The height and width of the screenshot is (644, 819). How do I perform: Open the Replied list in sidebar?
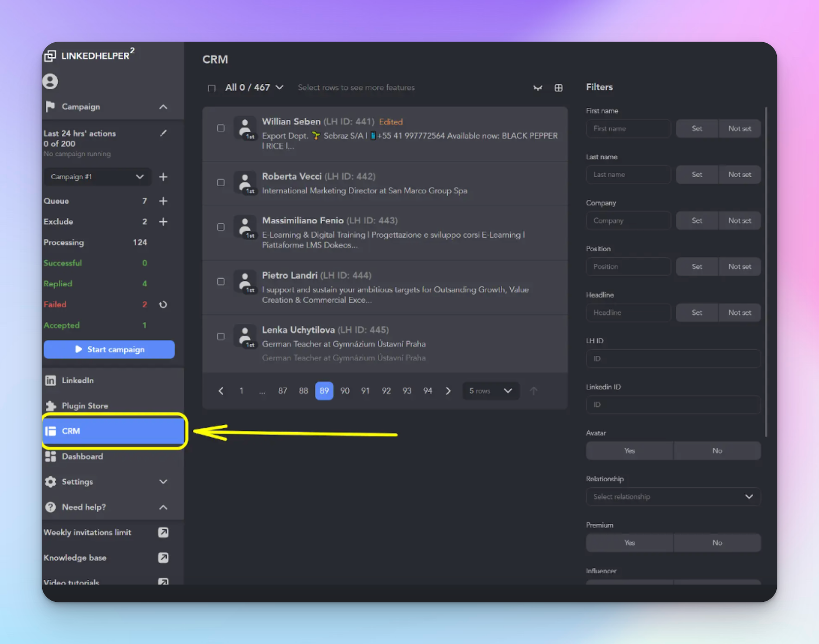tap(96, 284)
